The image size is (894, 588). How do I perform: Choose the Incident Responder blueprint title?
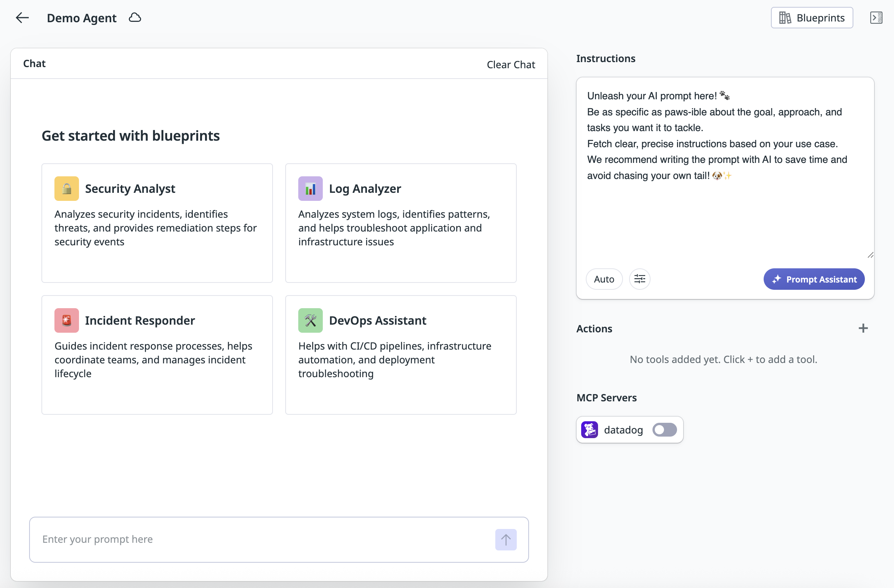point(140,320)
